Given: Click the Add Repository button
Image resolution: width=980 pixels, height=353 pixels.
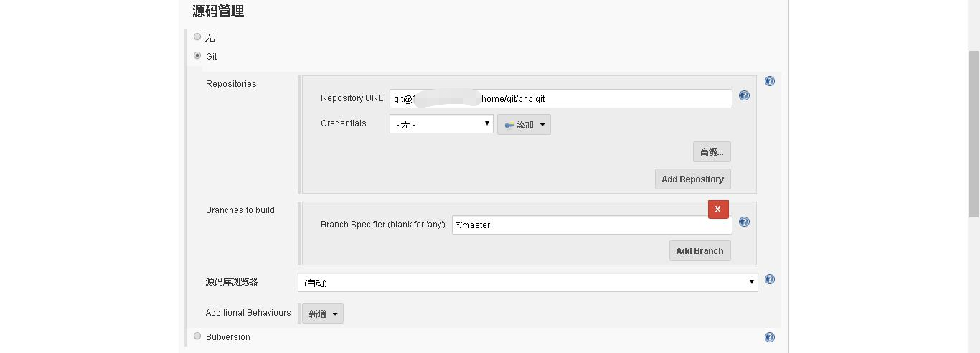Looking at the screenshot, I should (692, 179).
